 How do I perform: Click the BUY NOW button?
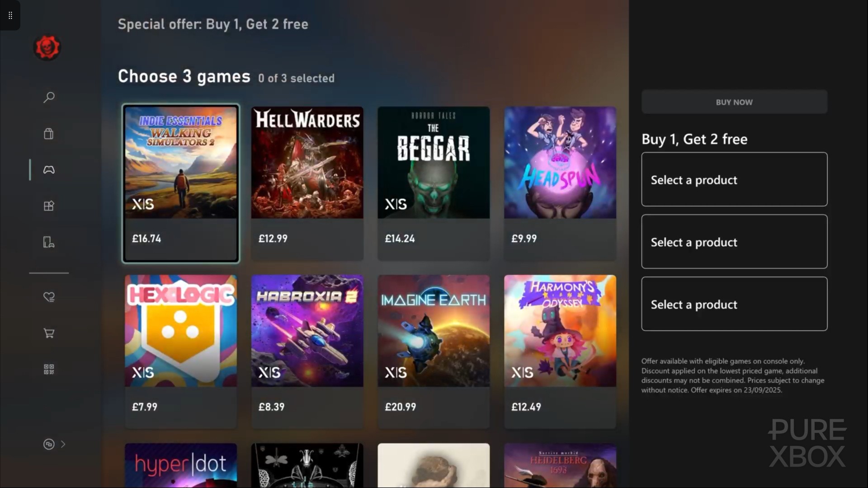[x=734, y=102]
